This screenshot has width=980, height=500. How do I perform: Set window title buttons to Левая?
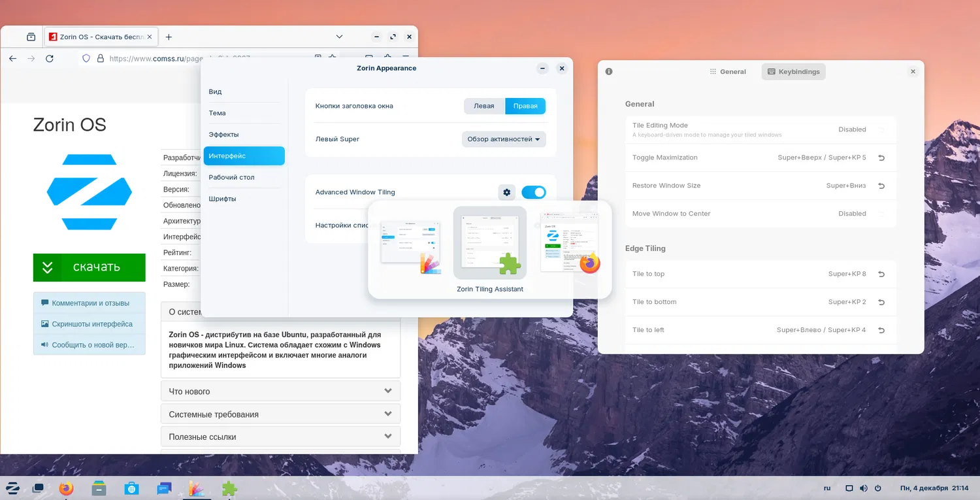(484, 106)
